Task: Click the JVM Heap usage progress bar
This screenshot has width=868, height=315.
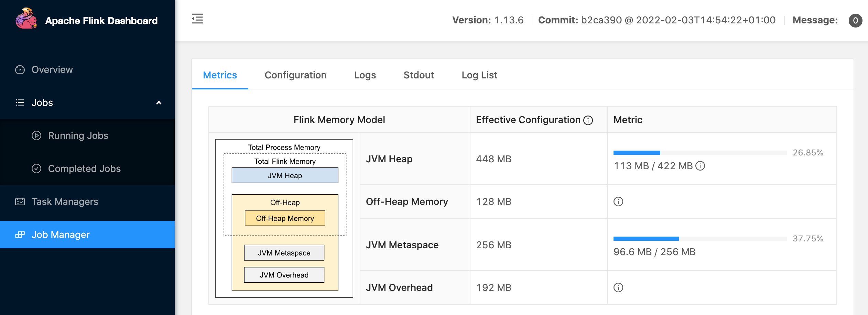Action: 700,152
